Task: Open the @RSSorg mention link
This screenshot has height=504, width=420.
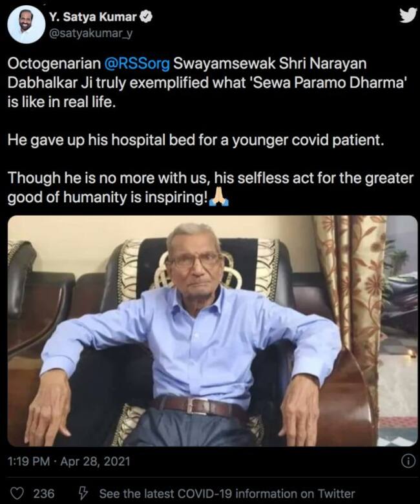Action: point(137,63)
